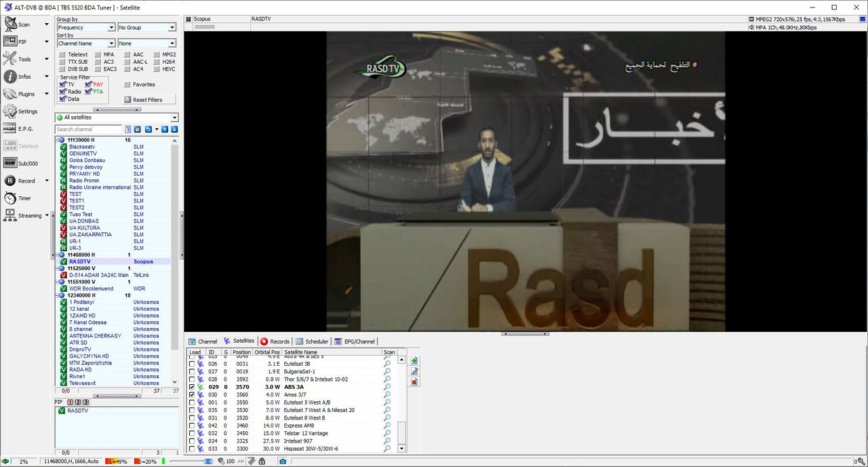Sort by Satellite Name column header
Screen dimensions: 868x467
point(332,352)
